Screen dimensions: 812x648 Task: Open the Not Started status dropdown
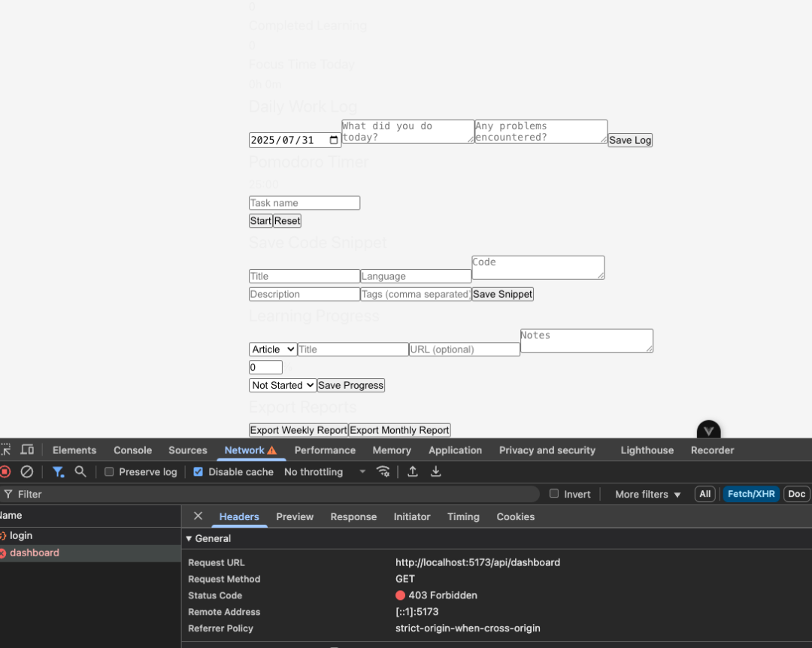[282, 386]
